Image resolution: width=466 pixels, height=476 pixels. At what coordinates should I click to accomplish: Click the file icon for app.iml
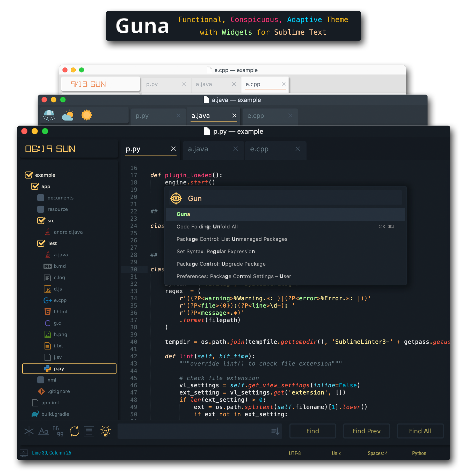click(35, 403)
